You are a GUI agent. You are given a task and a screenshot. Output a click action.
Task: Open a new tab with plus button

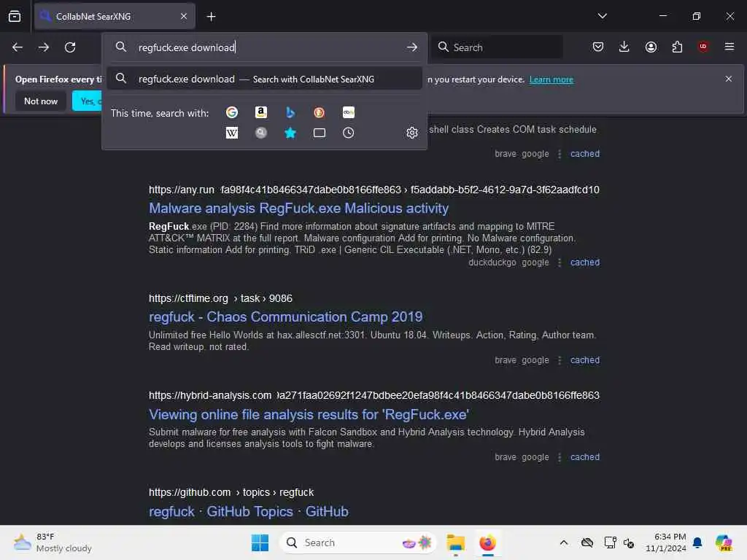point(211,17)
